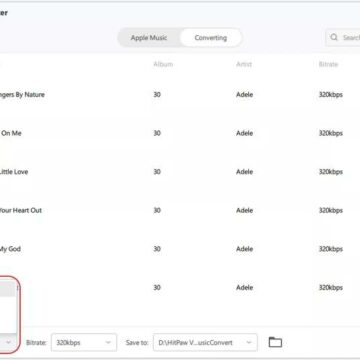Open the Bitrate 320kbps dropdown
The width and height of the screenshot is (360, 360).
coord(84,342)
